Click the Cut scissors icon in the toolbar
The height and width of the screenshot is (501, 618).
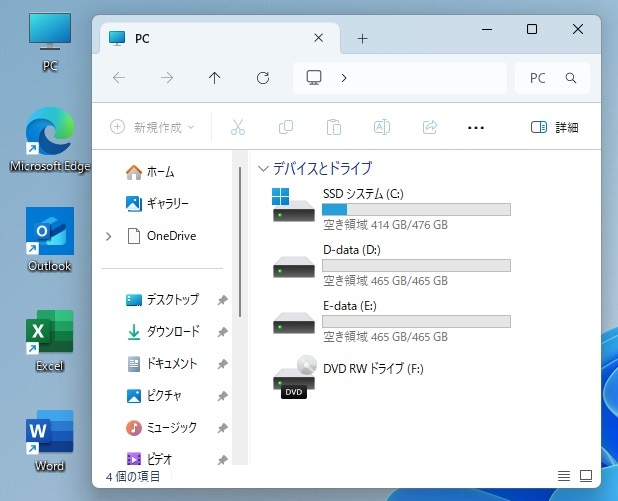(238, 127)
